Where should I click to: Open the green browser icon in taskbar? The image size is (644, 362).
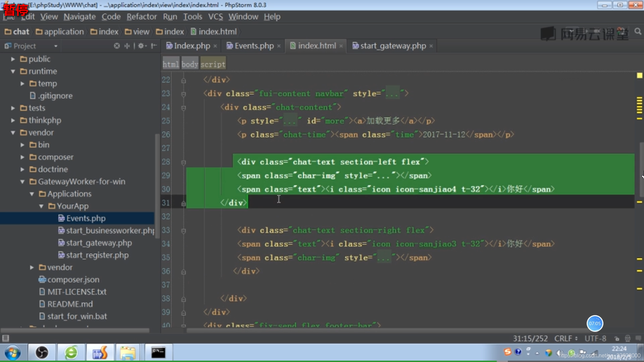click(x=71, y=353)
